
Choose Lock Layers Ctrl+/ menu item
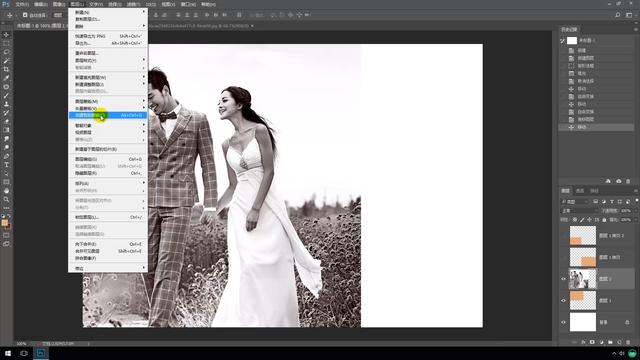[x=108, y=217]
